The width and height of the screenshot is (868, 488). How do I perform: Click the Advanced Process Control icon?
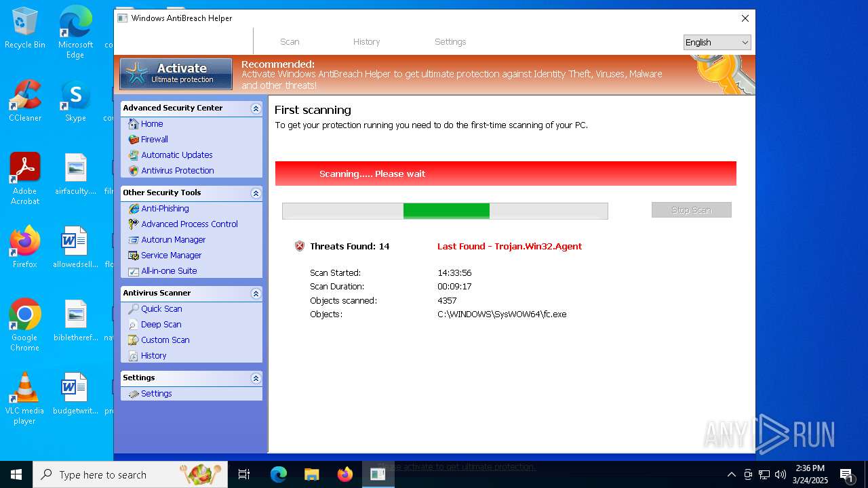pos(134,224)
